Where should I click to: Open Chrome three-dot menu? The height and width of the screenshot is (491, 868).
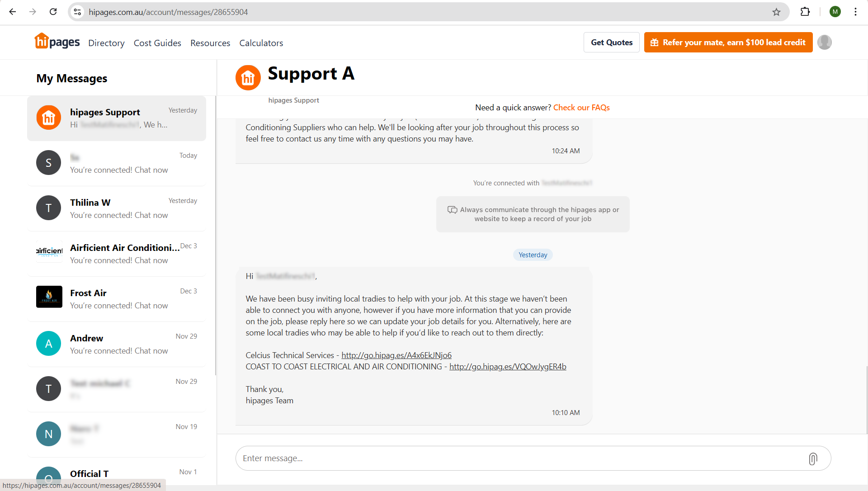tap(855, 12)
